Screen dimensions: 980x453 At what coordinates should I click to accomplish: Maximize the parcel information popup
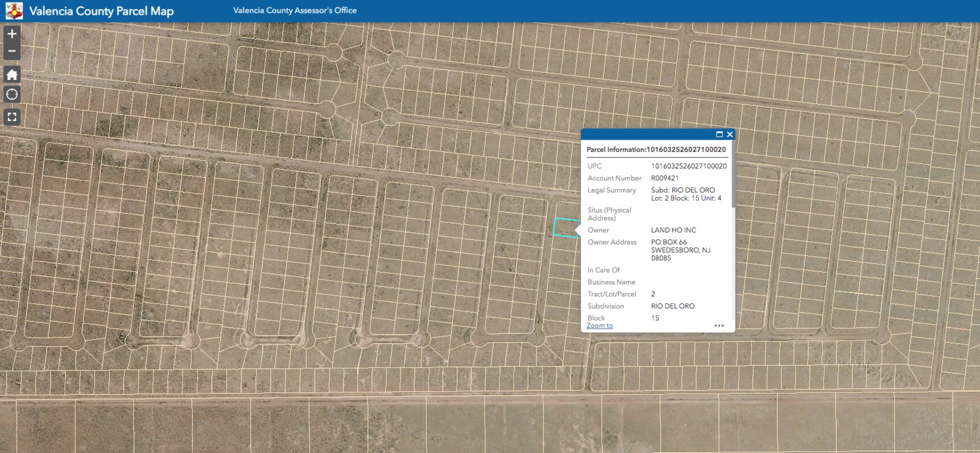719,135
